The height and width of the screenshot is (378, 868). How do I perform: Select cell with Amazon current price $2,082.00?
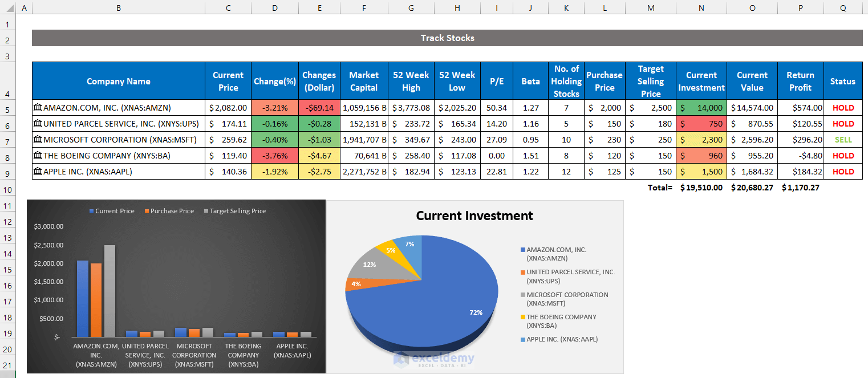(x=228, y=108)
